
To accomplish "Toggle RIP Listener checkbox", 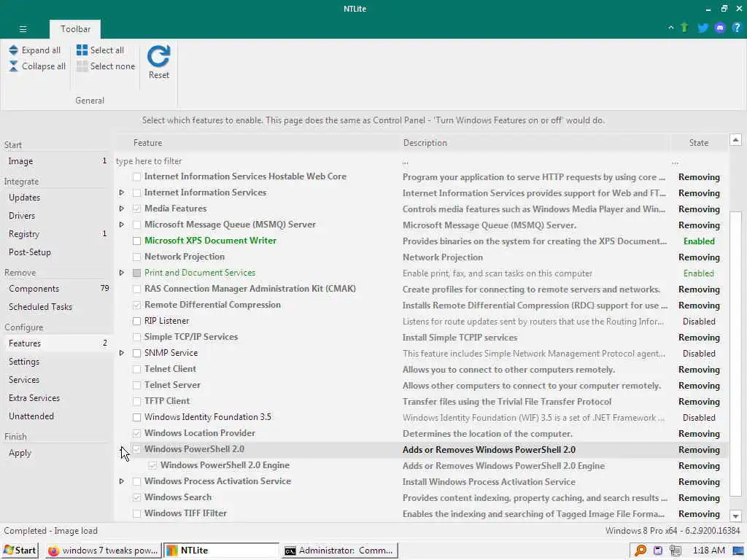I will [x=136, y=322].
